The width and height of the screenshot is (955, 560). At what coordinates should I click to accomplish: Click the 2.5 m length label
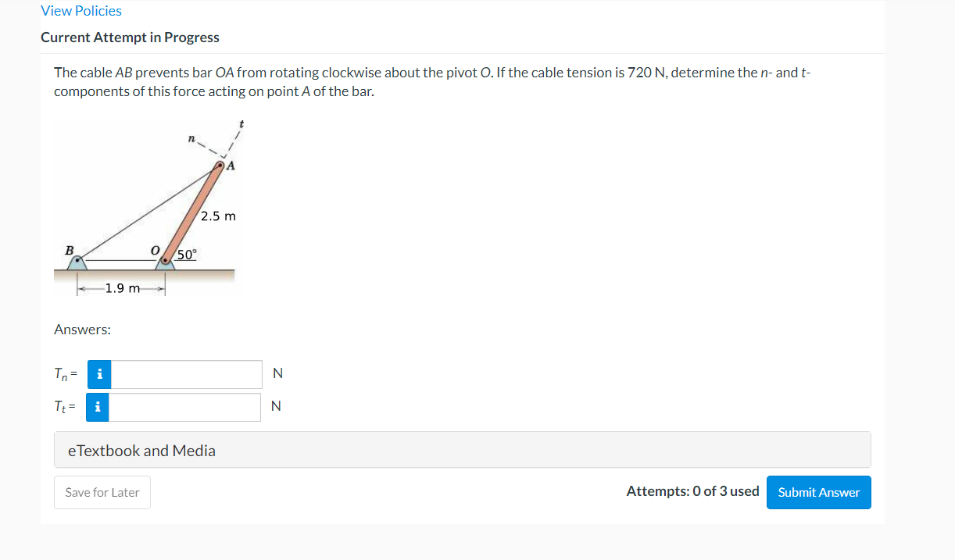218,216
